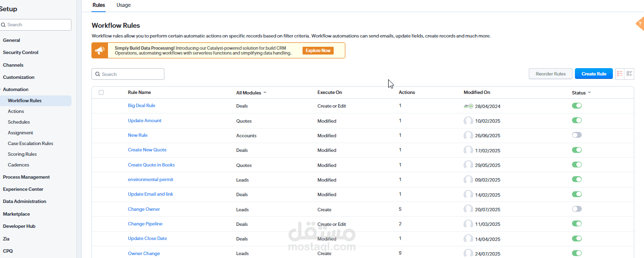
Task: Open the All Modules filter dropdown
Action: point(251,92)
